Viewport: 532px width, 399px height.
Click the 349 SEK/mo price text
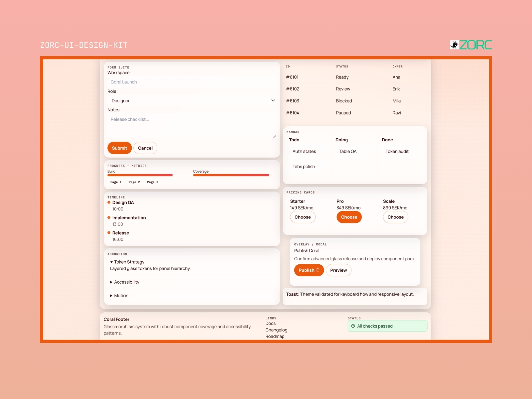[348, 208]
